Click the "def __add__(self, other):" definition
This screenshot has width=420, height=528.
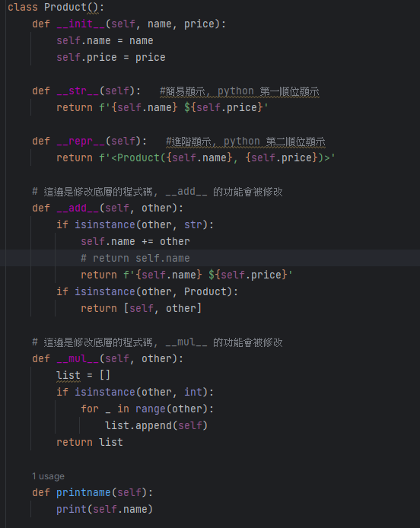108,208
